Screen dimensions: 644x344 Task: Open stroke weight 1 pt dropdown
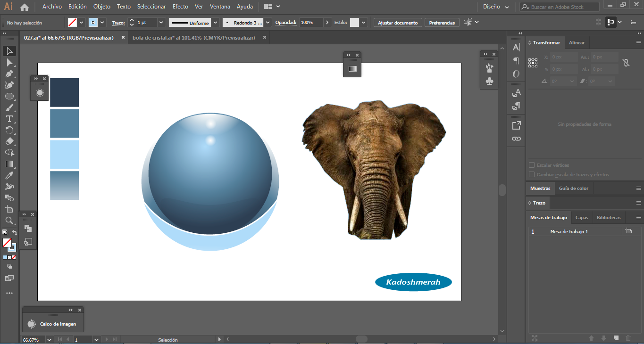[x=161, y=22]
